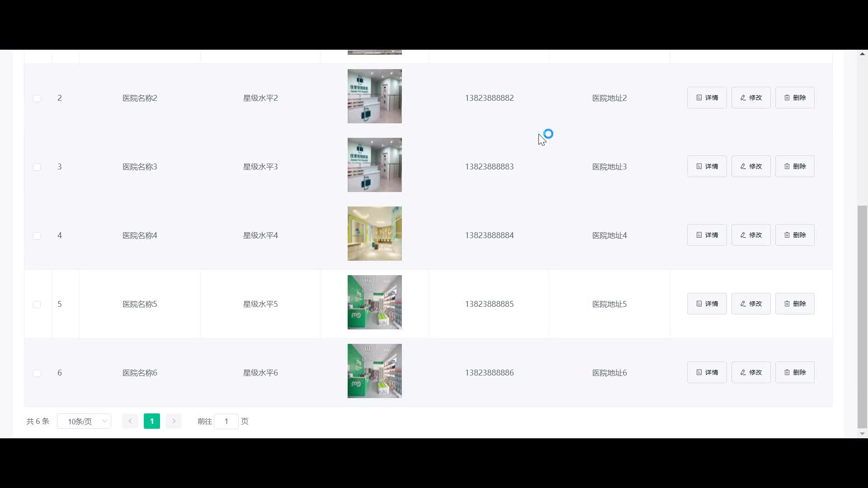Go to next page with right chevron
868x488 pixels.
[x=174, y=421]
